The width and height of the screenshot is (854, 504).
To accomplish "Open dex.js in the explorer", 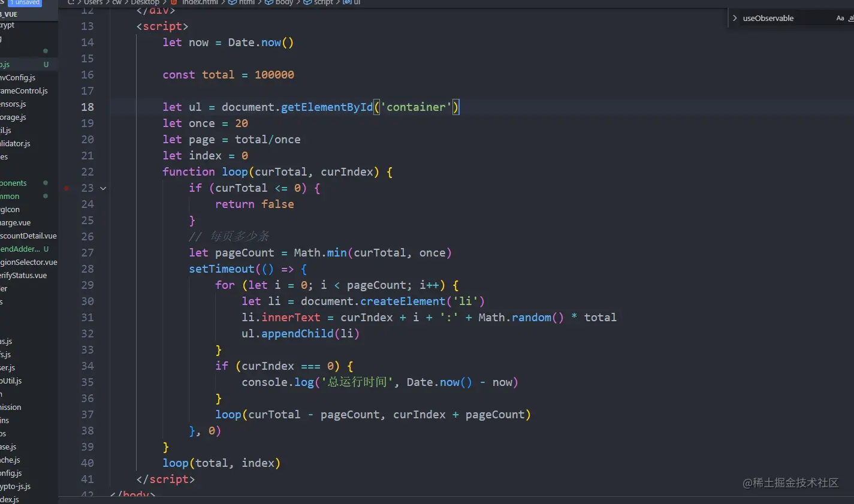I will coord(10,499).
